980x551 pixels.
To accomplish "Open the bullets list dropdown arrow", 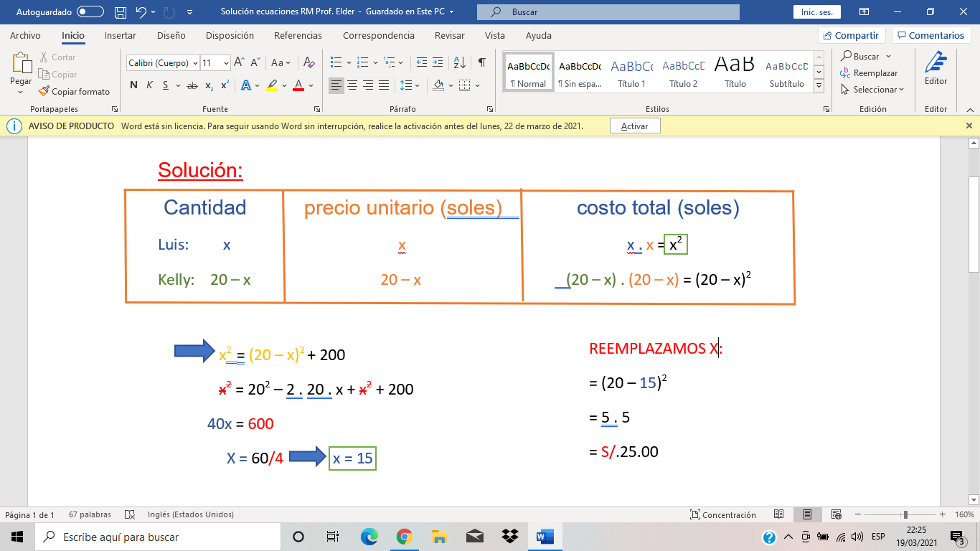I will [349, 62].
